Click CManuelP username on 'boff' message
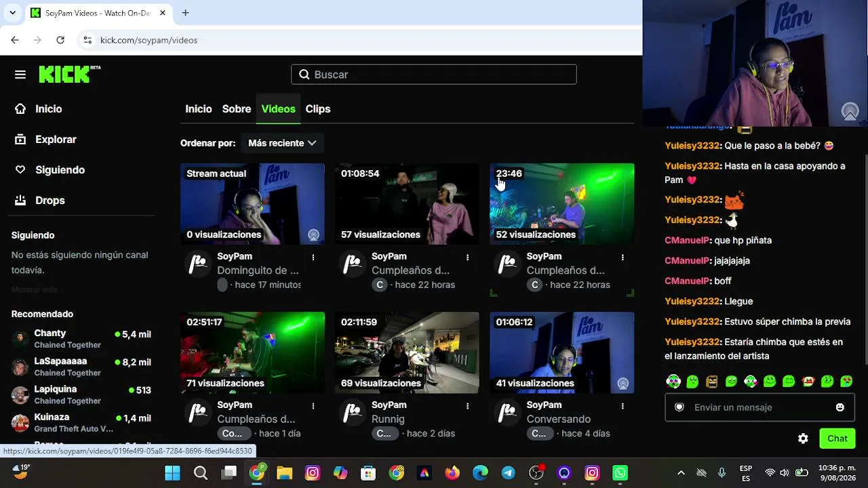Image resolution: width=868 pixels, height=488 pixels. tap(687, 281)
